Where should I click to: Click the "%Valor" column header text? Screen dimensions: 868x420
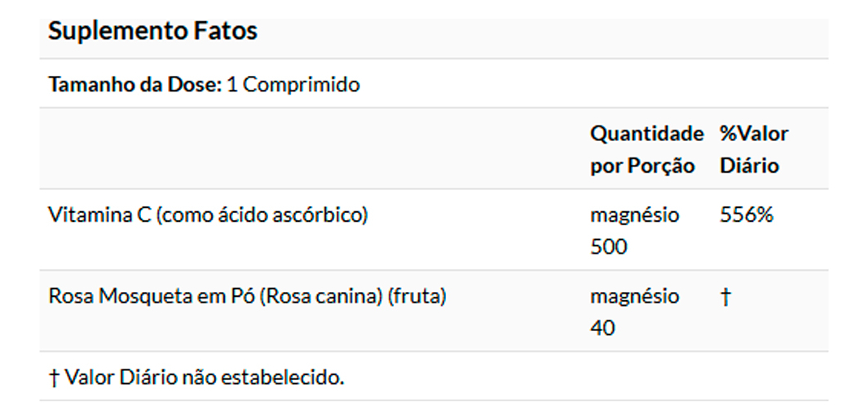pos(754,134)
